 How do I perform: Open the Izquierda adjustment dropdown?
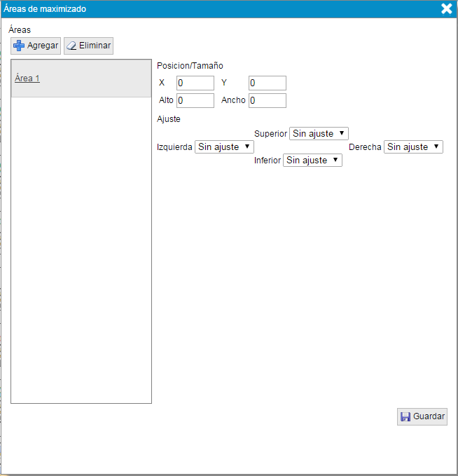(224, 147)
